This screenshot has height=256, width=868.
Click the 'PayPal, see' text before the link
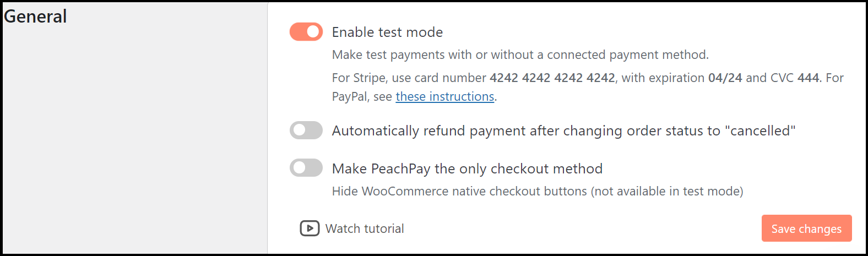pos(362,97)
